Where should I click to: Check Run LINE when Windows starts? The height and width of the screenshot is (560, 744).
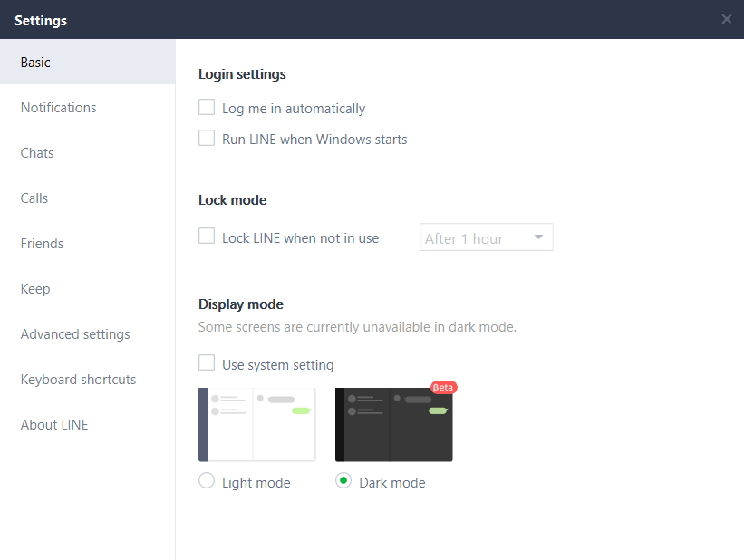pos(207,139)
